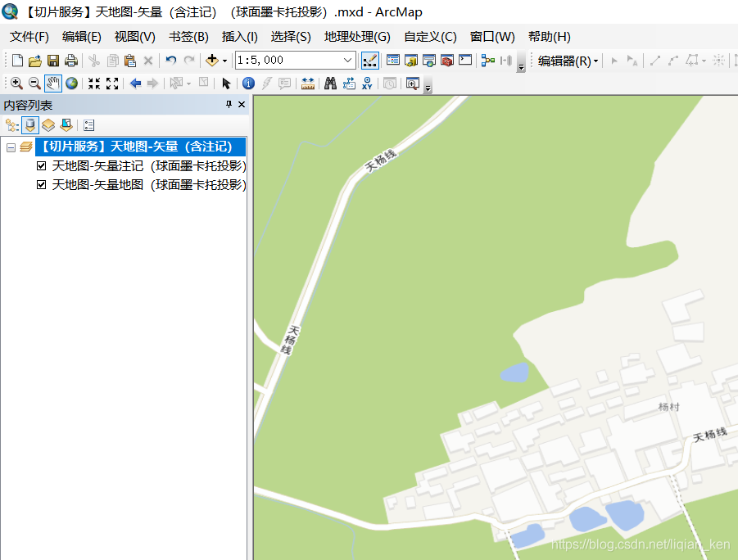The image size is (738, 560).
Task: Select the 天地图-矢量地图 layer name
Action: pos(149,184)
